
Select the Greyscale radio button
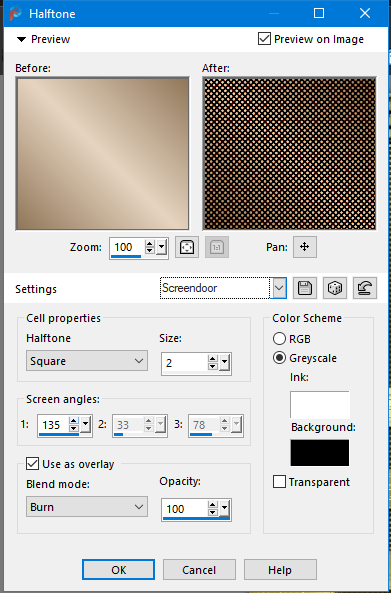pos(279,358)
